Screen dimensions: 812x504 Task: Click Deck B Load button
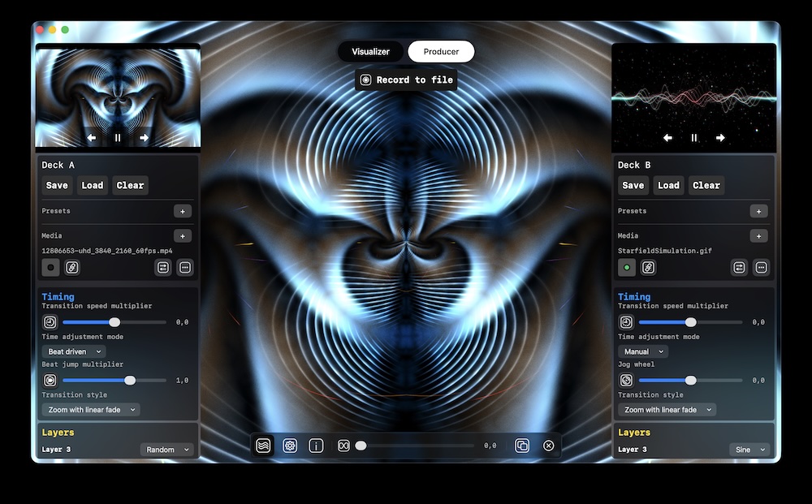click(668, 185)
